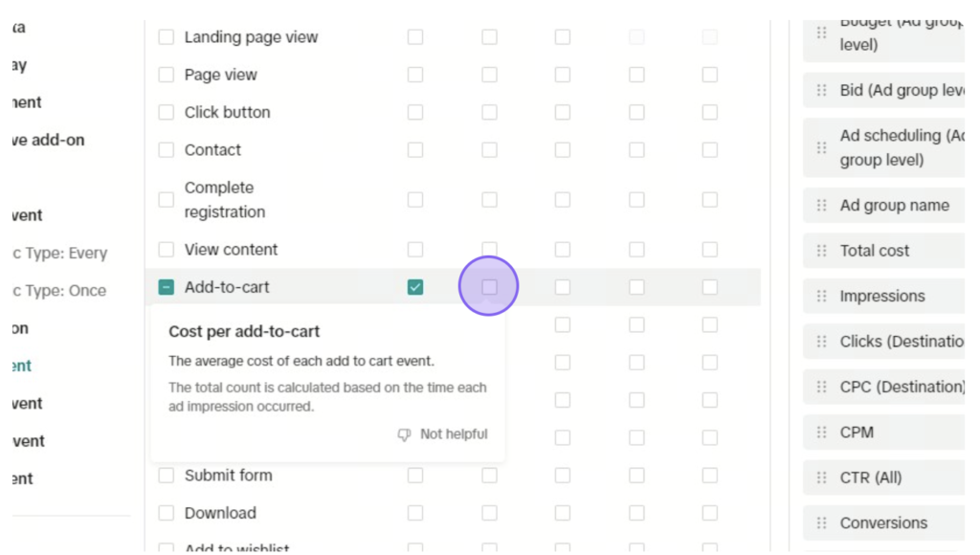The image size is (980, 555).
Task: Check the Landing page view checkbox
Action: click(x=167, y=37)
